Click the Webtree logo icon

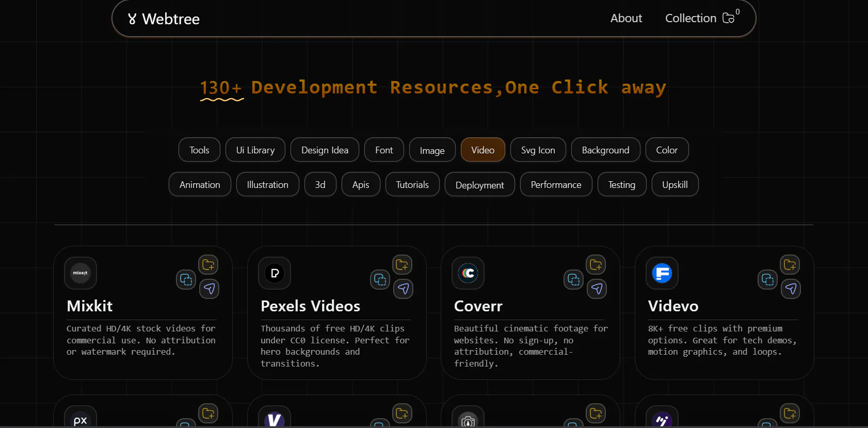point(132,19)
